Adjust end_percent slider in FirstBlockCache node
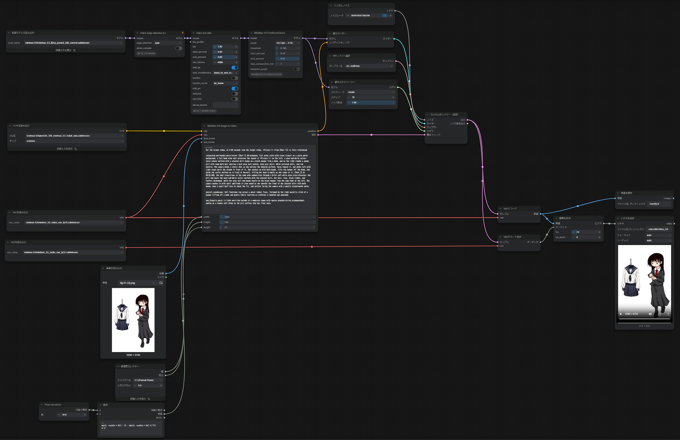This screenshot has width=680, height=440. click(287, 59)
